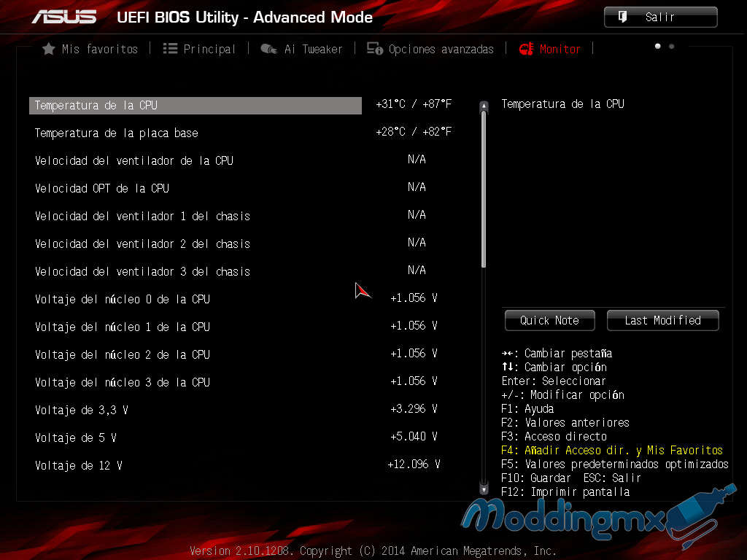This screenshot has width=747, height=560.
Task: Click the +1.056 V value for núcleo 1
Action: click(x=414, y=325)
